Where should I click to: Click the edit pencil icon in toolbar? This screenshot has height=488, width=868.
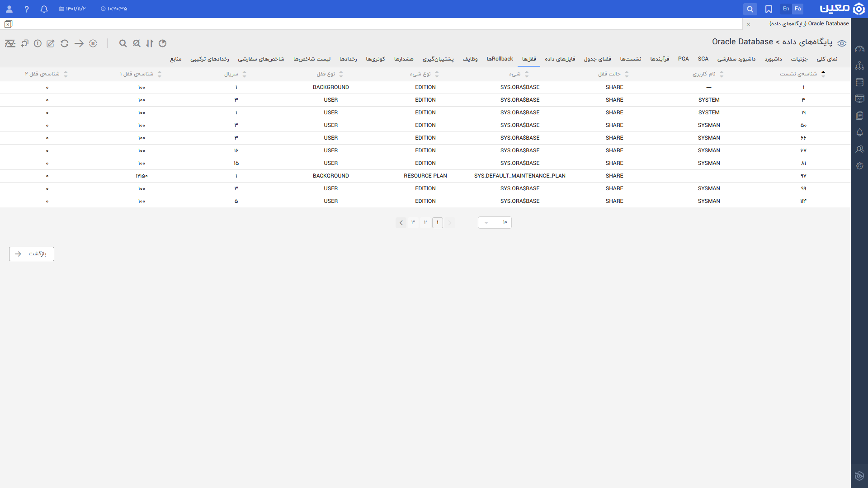coord(51,43)
